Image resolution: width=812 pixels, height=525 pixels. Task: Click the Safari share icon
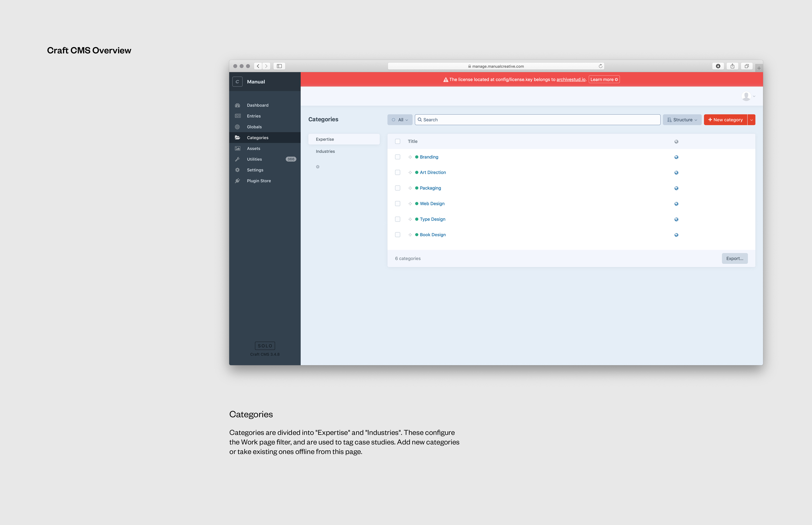point(732,66)
